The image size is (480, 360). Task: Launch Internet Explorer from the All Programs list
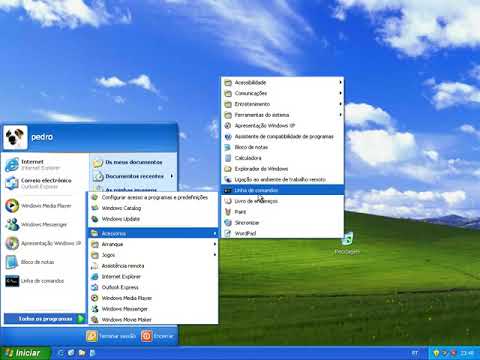click(153, 277)
